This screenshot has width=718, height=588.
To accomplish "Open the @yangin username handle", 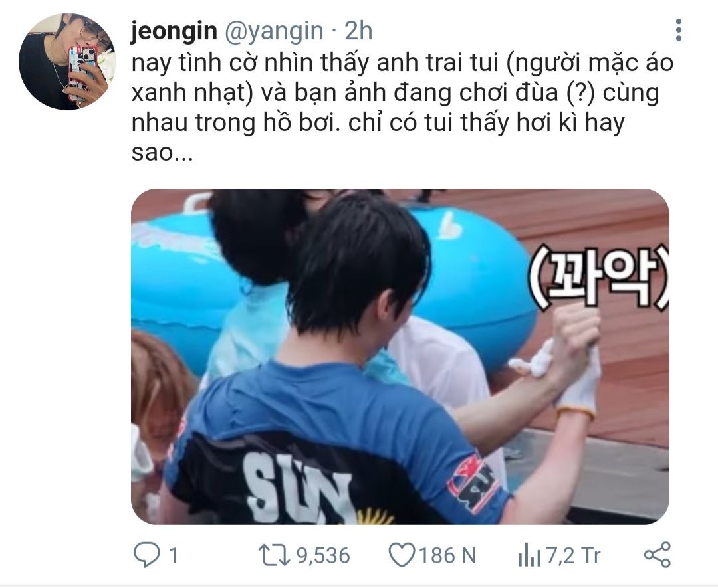I will point(274,31).
